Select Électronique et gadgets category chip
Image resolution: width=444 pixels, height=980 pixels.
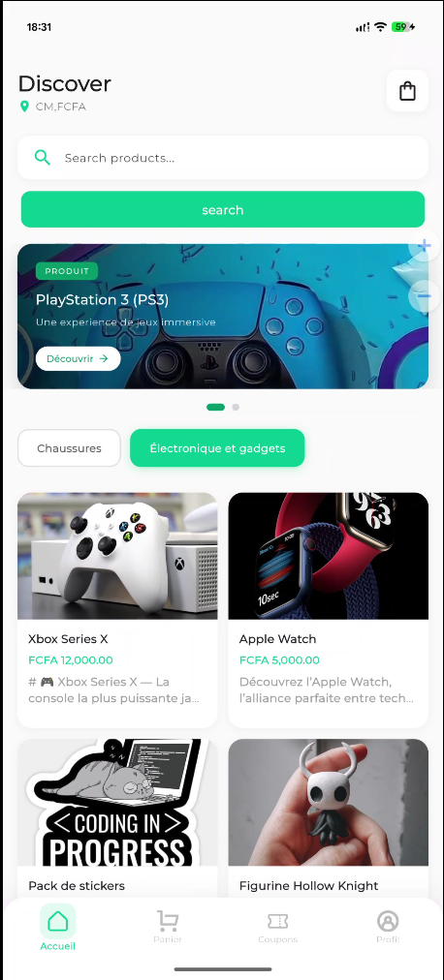click(217, 448)
